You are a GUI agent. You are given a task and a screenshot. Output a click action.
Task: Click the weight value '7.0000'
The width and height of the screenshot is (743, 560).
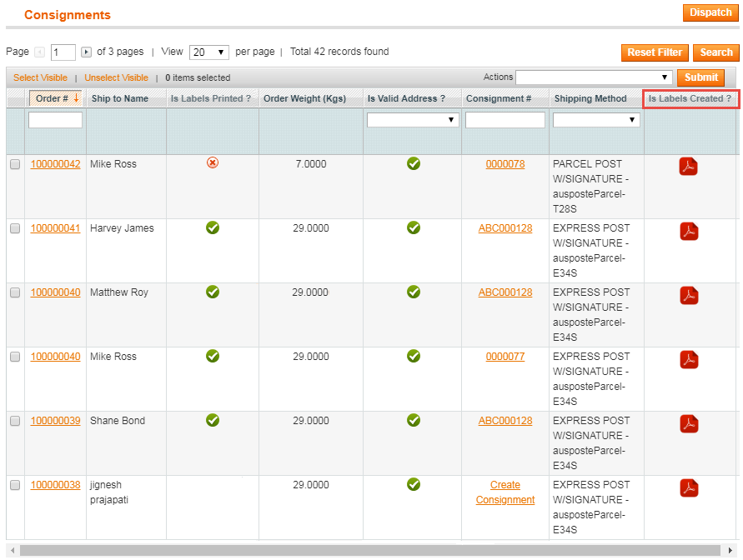pos(311,164)
